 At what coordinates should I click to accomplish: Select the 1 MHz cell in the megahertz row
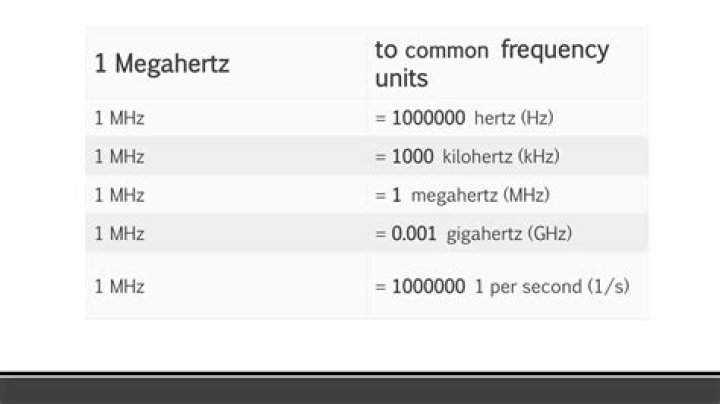[120, 195]
